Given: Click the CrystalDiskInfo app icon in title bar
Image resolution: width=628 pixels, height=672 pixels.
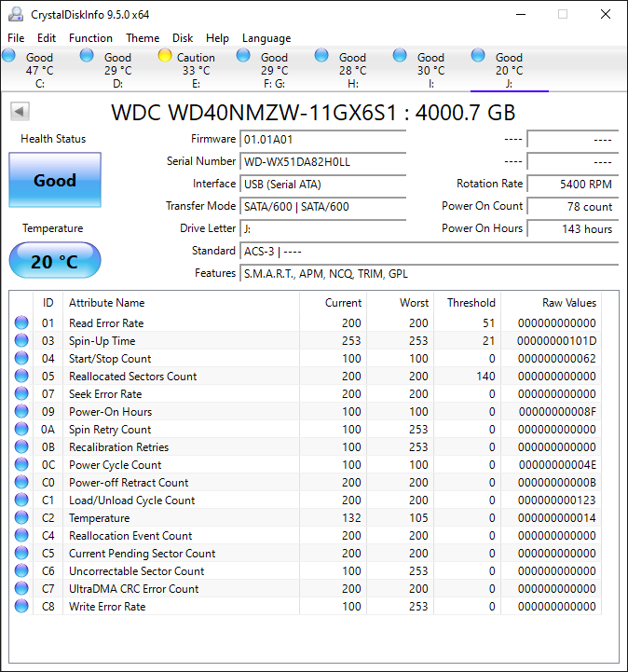Looking at the screenshot, I should 16,14.
